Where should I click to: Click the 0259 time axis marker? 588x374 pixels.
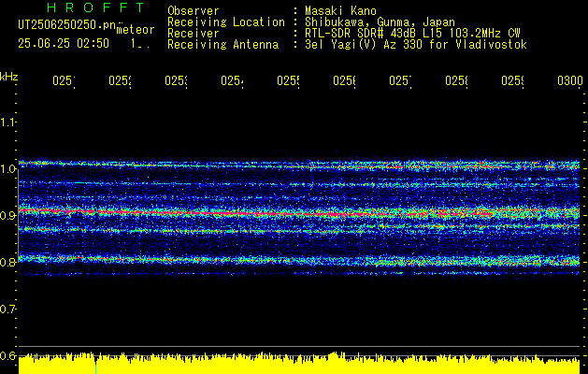(x=513, y=81)
